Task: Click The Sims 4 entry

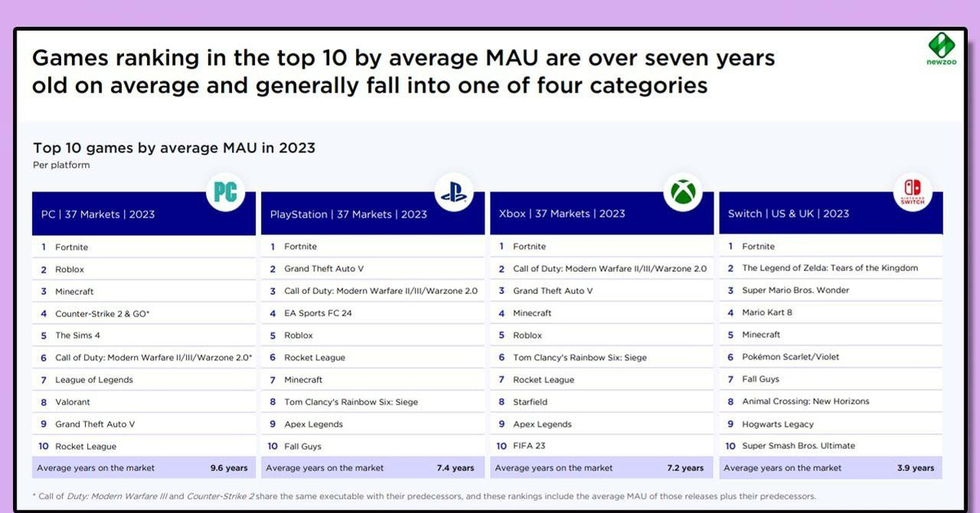Action: (78, 336)
